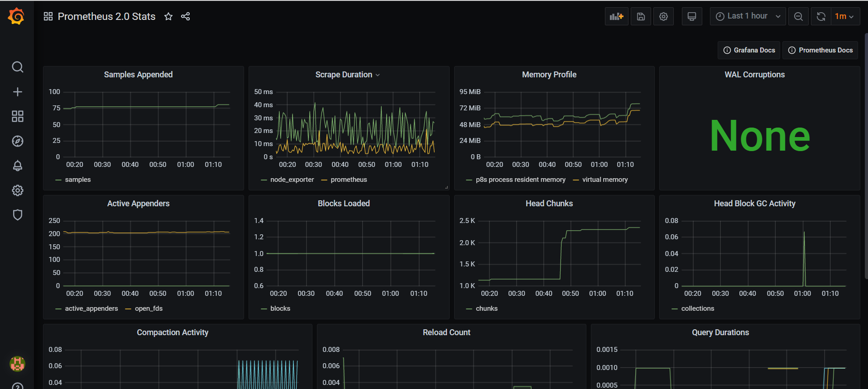Cycle view mode with monitor icon
The height and width of the screenshot is (389, 868).
pyautogui.click(x=692, y=16)
